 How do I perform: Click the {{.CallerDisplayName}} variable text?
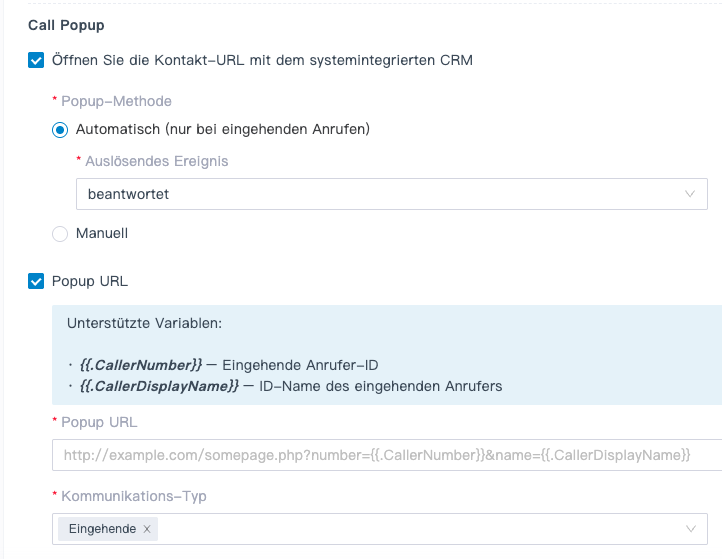(x=158, y=386)
